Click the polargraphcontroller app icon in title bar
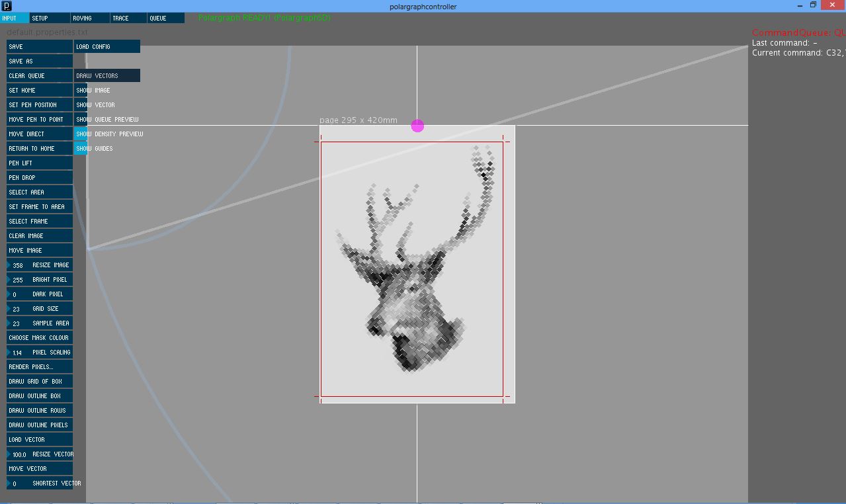The image size is (846, 504). click(x=7, y=6)
